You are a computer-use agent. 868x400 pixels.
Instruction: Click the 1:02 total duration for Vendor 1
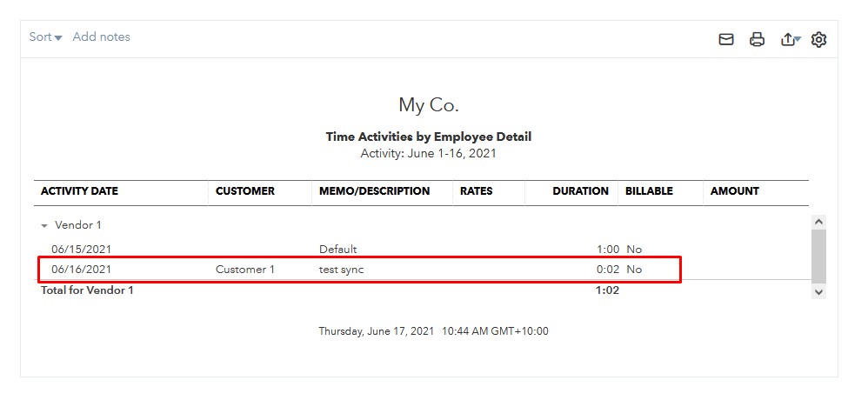(606, 290)
